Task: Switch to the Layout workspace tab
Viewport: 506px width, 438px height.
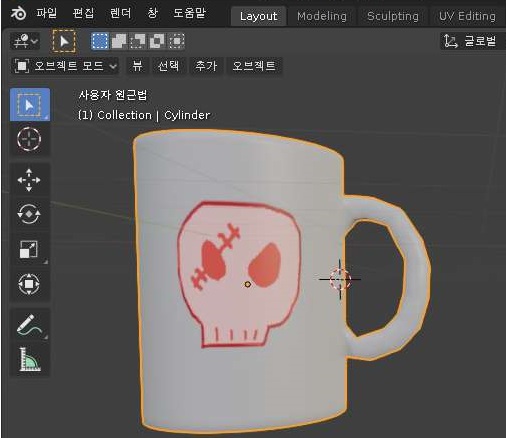Action: click(258, 16)
